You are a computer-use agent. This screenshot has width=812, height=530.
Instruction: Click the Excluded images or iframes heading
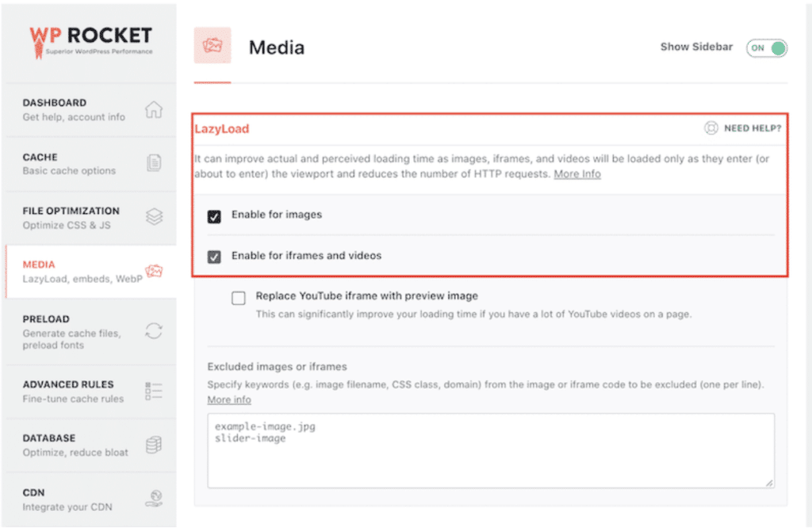click(x=277, y=367)
